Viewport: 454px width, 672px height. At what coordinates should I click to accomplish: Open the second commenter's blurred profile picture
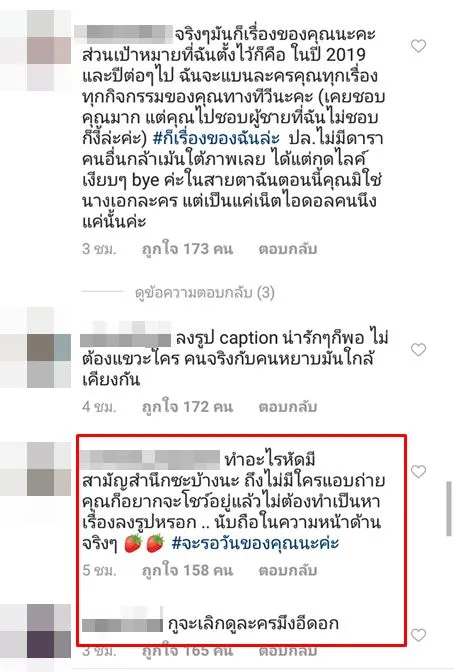49,348
